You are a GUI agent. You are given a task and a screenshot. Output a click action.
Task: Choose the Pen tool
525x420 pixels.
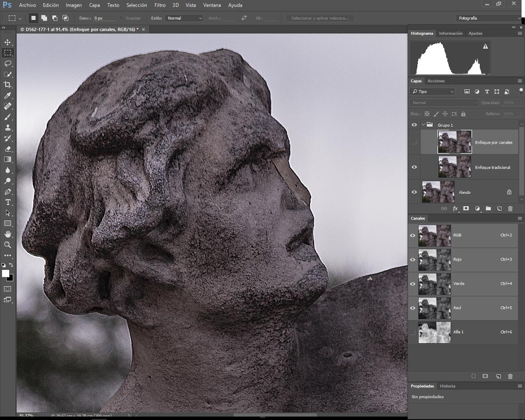click(7, 192)
